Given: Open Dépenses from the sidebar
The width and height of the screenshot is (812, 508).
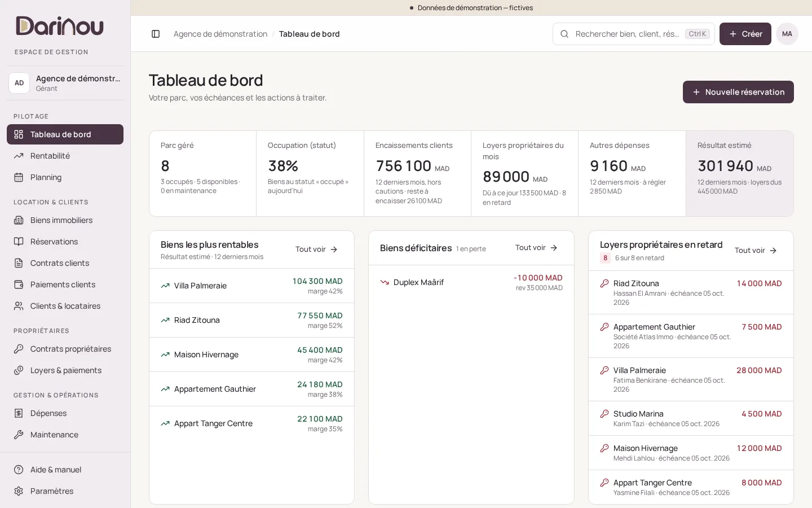Looking at the screenshot, I should (x=65, y=413).
